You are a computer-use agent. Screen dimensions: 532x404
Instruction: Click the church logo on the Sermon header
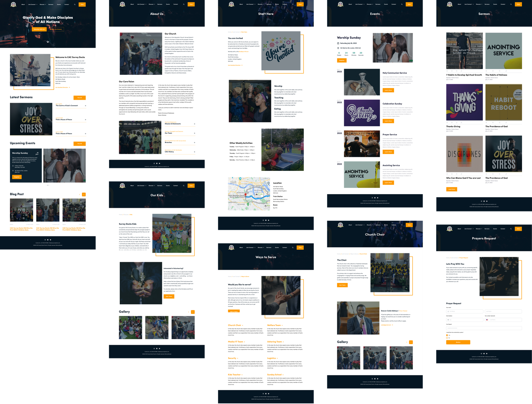tap(450, 4)
